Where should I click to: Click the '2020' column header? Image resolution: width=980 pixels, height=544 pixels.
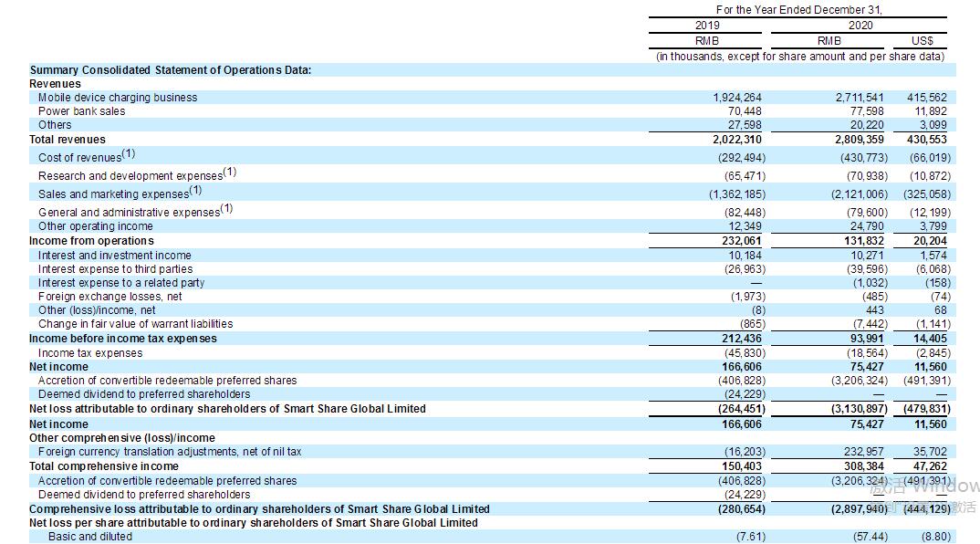[x=860, y=26]
